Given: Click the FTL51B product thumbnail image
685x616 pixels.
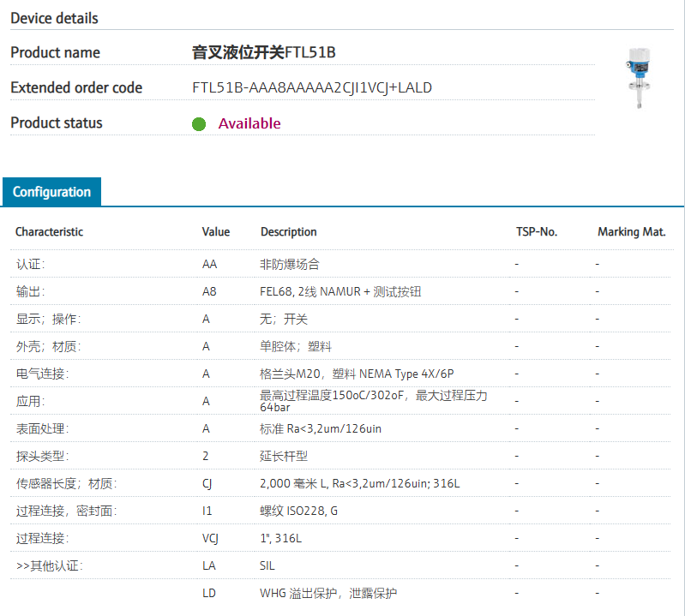Looking at the screenshot, I should click(639, 79).
